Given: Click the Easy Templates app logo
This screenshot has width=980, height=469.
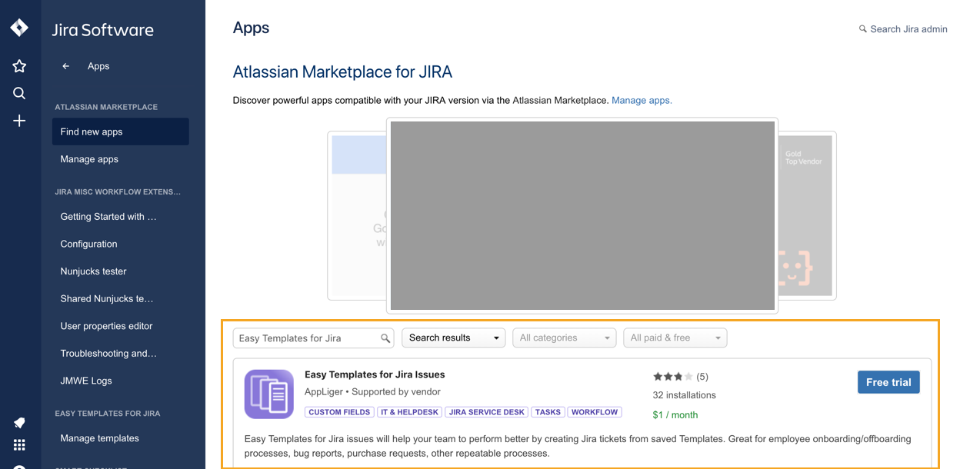Looking at the screenshot, I should click(269, 394).
